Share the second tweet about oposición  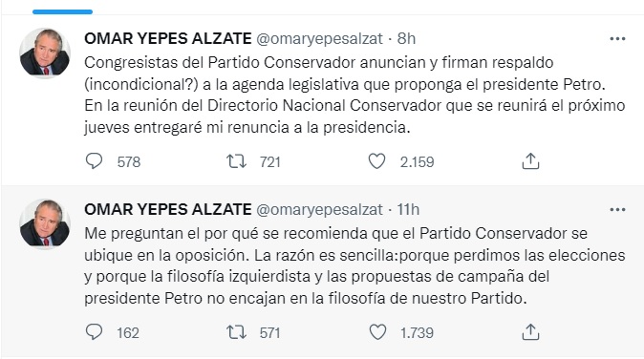[x=530, y=332]
